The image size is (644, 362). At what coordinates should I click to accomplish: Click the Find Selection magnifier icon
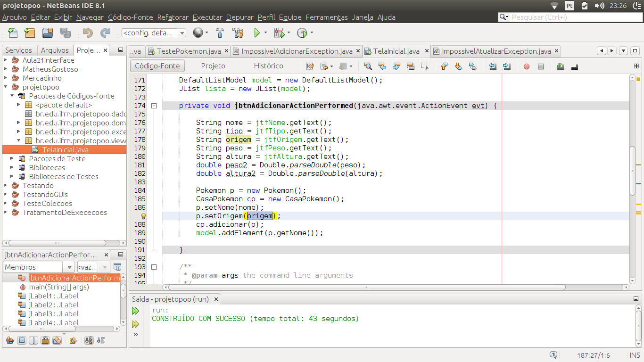tap(368, 66)
